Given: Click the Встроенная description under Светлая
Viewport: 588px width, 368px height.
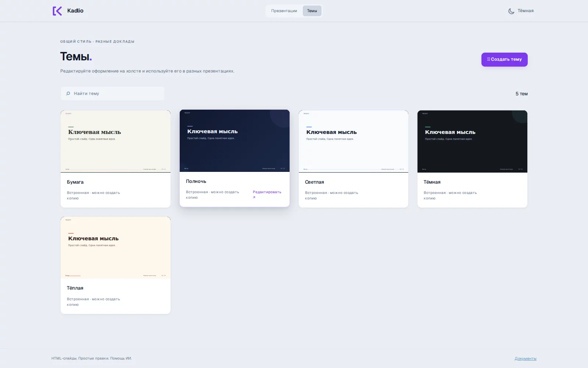Looking at the screenshot, I should (331, 195).
